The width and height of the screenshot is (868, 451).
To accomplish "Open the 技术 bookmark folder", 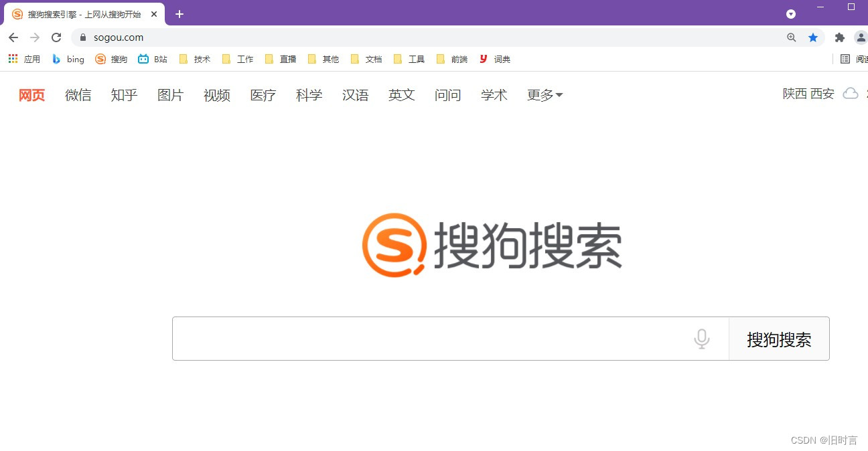I will tap(195, 59).
